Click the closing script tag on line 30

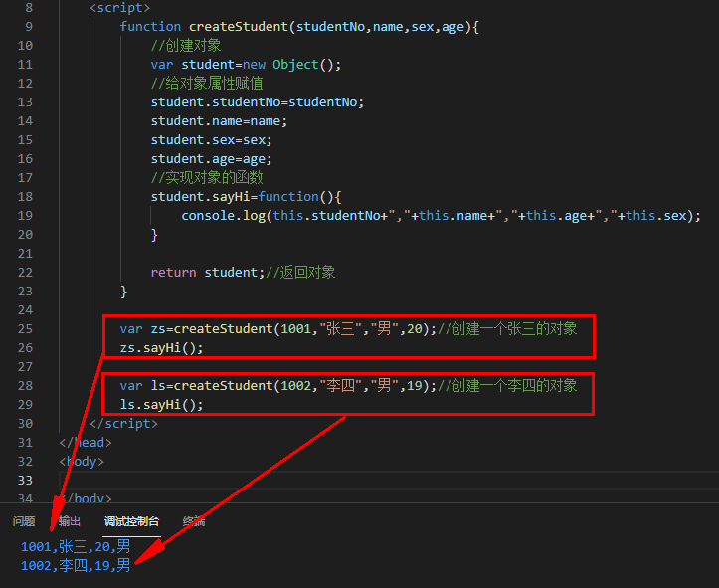point(123,423)
